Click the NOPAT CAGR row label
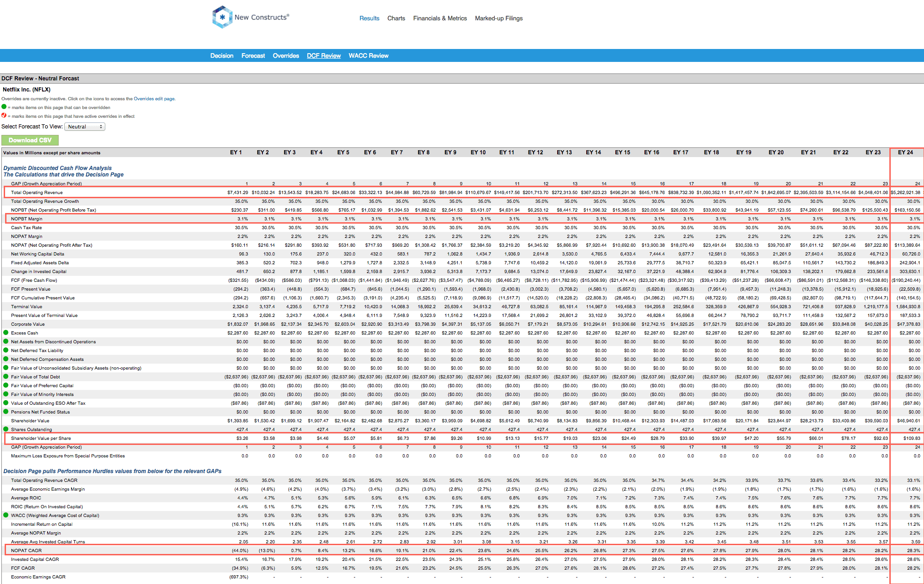 (x=26, y=550)
